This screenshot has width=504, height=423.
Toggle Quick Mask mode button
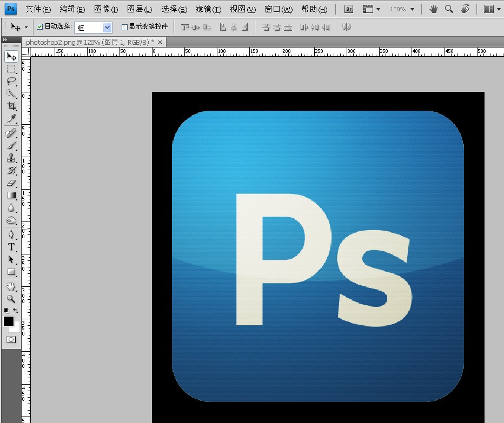tap(11, 340)
